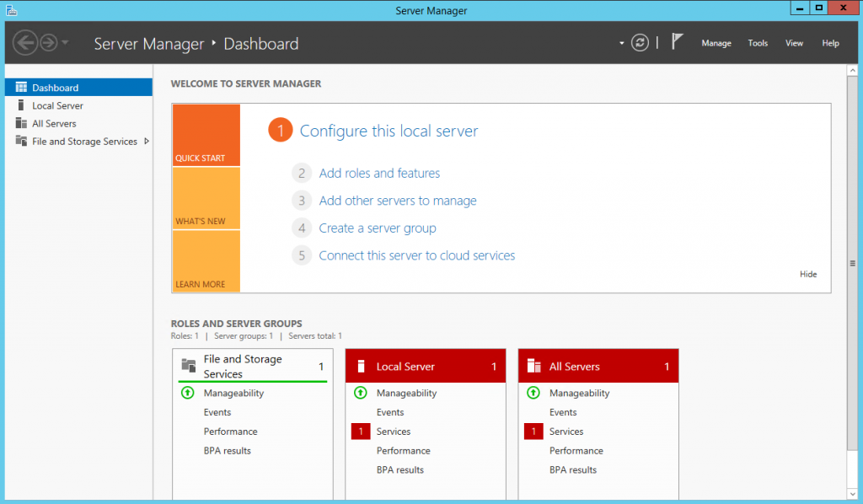Click green Manageability icon in File and Storage tile

coord(188,393)
